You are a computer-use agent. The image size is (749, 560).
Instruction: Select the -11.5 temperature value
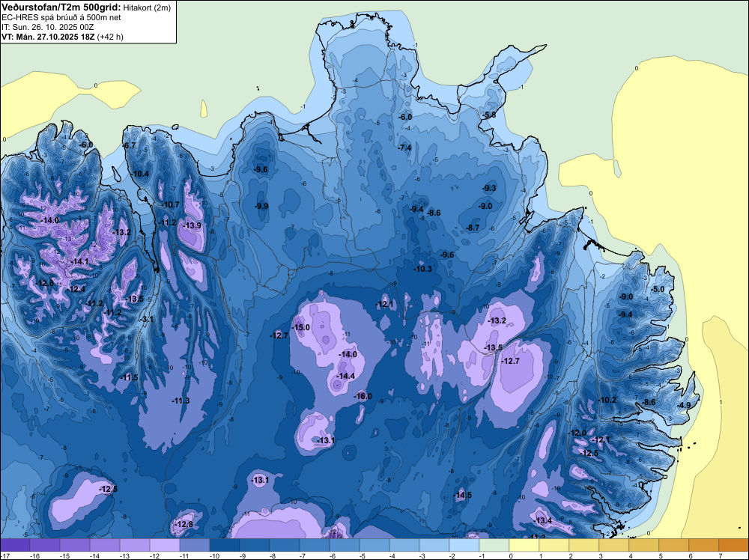pyautogui.click(x=129, y=377)
